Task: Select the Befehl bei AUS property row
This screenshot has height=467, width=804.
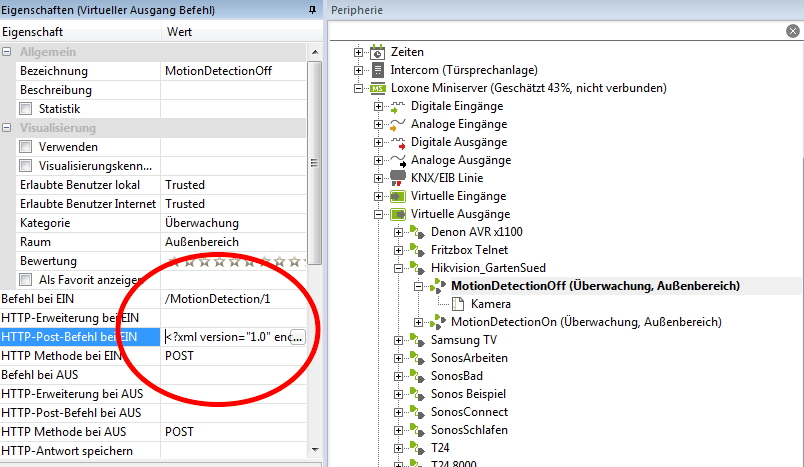Action: coord(153,375)
